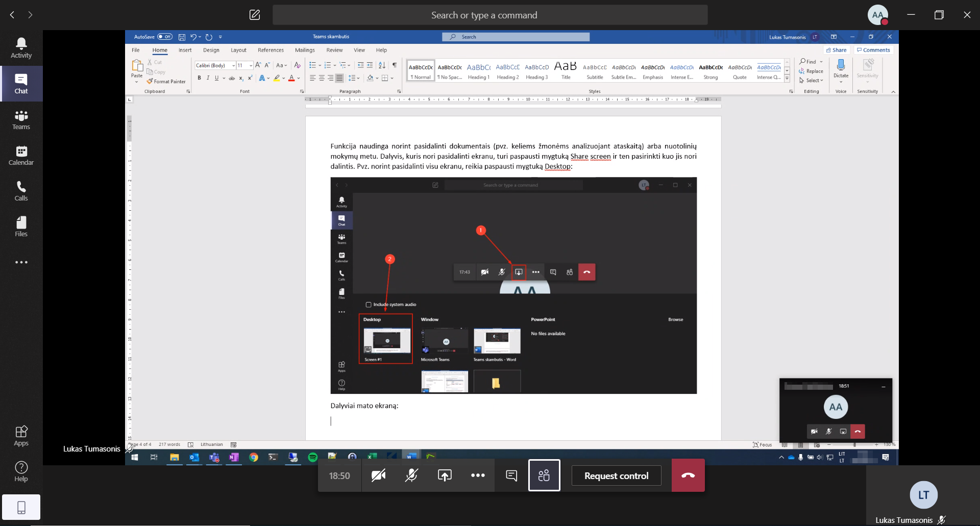Viewport: 980px width, 526px height.
Task: Show the participants panel
Action: pyautogui.click(x=544, y=475)
